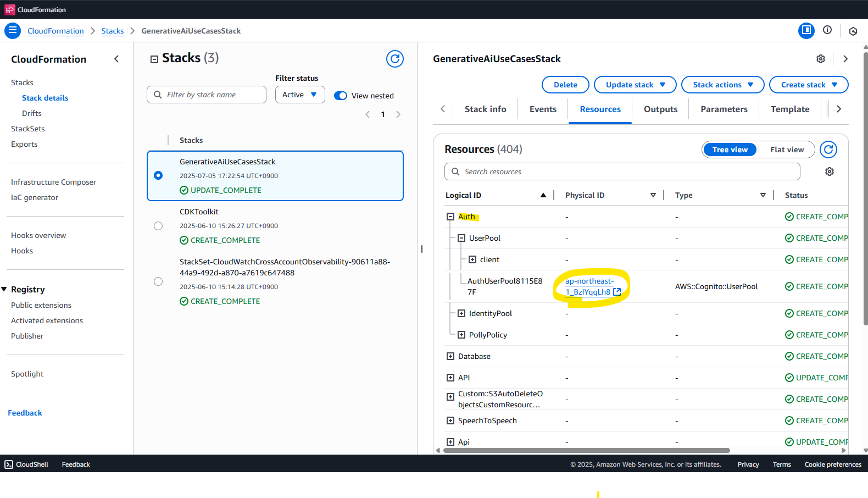This screenshot has height=498, width=868.
Task: Click the Delete stack button
Action: coord(565,85)
